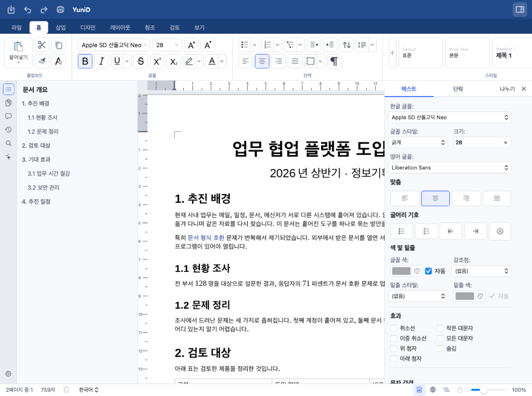Viewport: 532px width, 396px height.
Task: Cut selection with the scissors icon
Action: (x=42, y=45)
